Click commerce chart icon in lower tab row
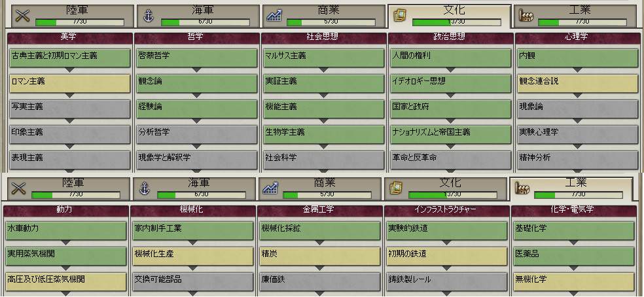644x297 pixels. (x=270, y=188)
